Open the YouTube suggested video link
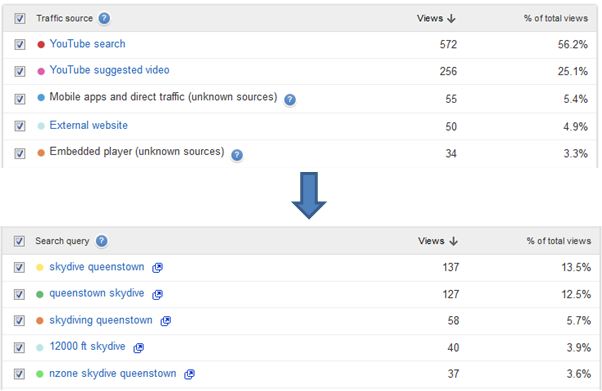The image size is (602, 391). (x=109, y=70)
